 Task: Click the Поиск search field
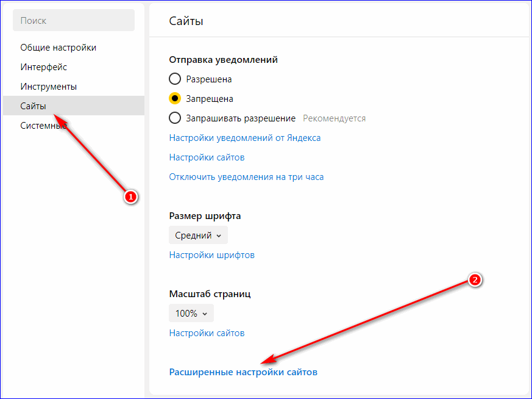pyautogui.click(x=74, y=21)
